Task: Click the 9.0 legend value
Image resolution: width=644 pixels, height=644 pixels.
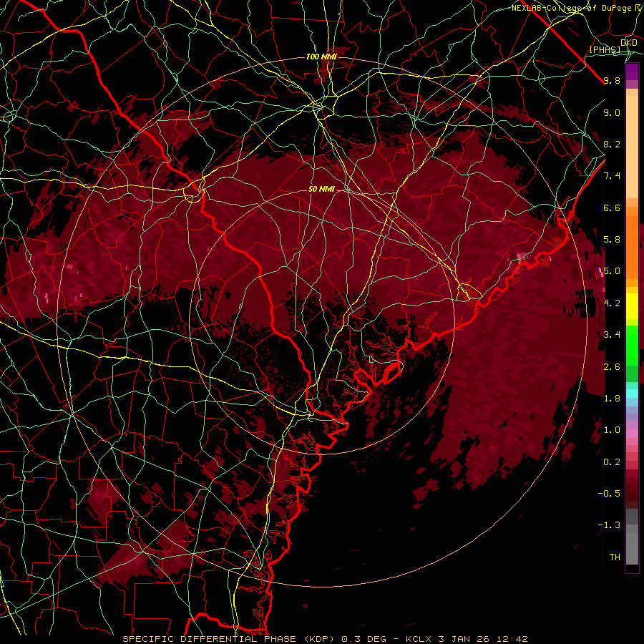Action: (612, 112)
